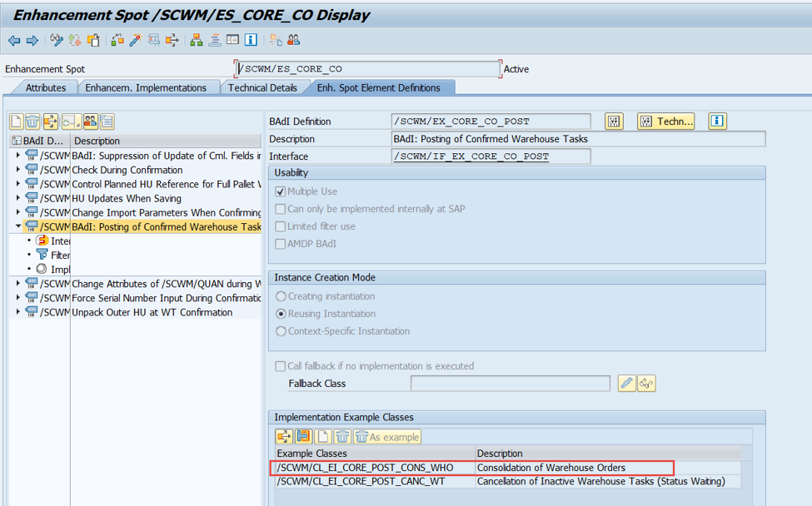Viewport: 812px width, 506px height.
Task: Click blue info icon right of Techn button
Action: pyautogui.click(x=717, y=121)
